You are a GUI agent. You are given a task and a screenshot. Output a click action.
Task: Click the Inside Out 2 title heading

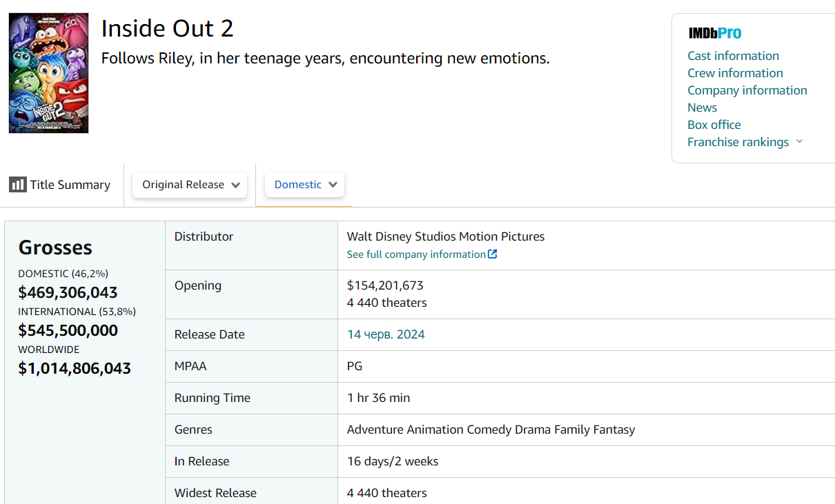click(167, 28)
